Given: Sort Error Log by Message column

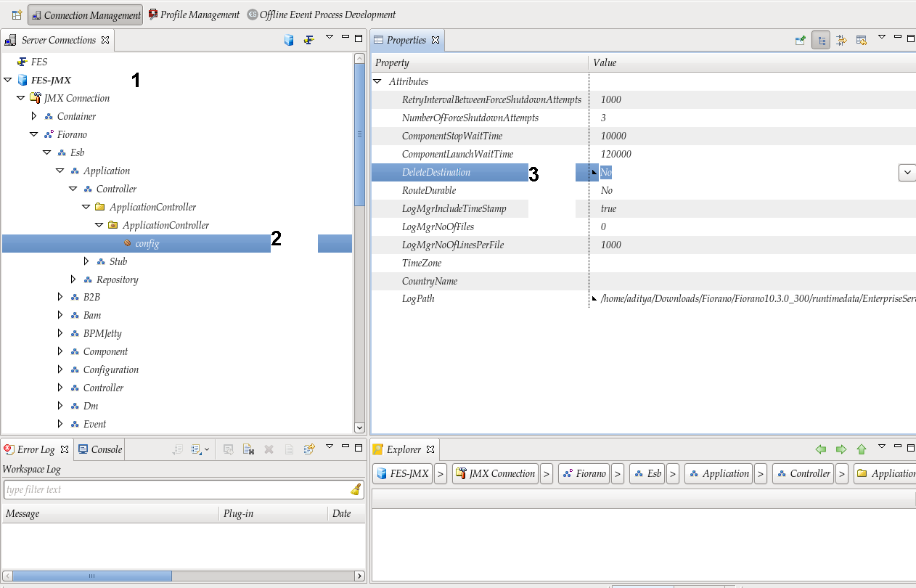Looking at the screenshot, I should pyautogui.click(x=110, y=513).
